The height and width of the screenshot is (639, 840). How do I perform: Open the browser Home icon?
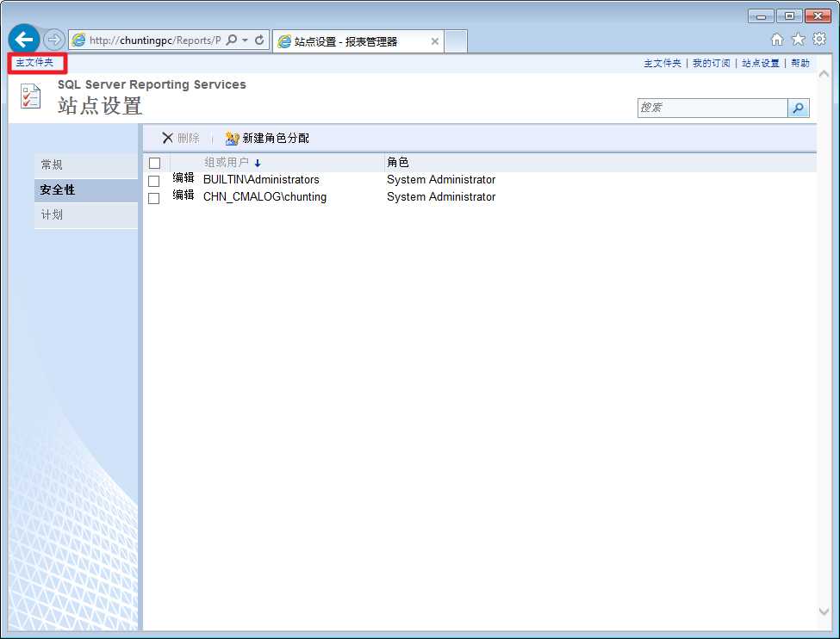tap(777, 39)
